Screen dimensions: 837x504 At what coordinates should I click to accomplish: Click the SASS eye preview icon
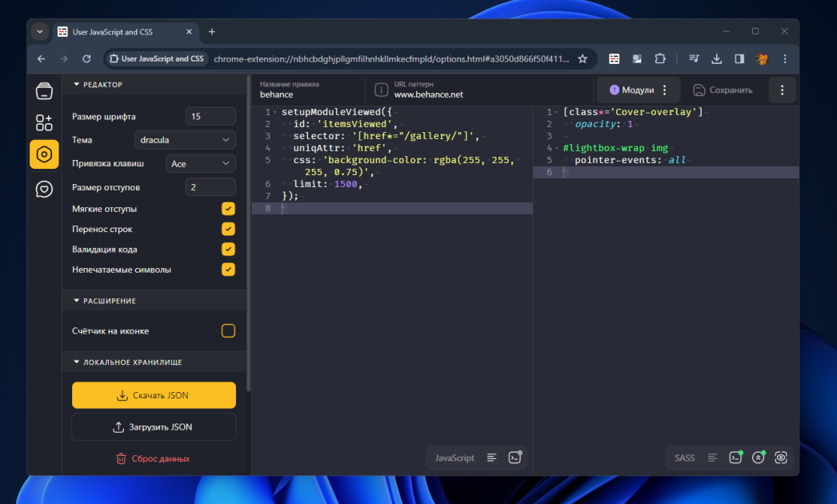point(781,458)
